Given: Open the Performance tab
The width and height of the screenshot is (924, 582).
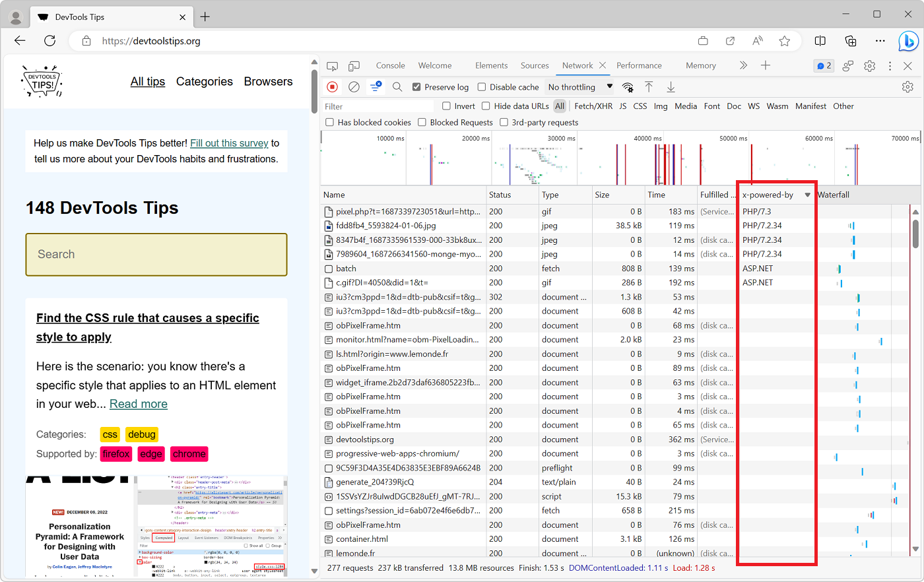Looking at the screenshot, I should [639, 66].
